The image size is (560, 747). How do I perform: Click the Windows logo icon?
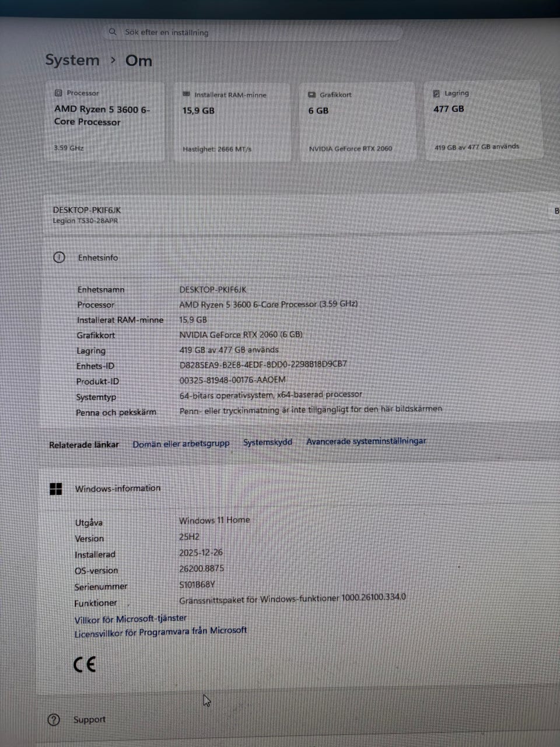(56, 489)
